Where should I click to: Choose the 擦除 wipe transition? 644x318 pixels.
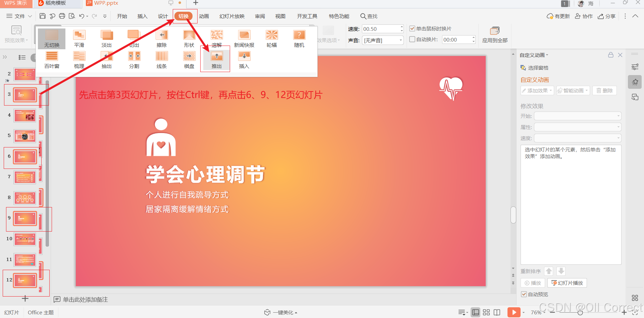pos(162,39)
